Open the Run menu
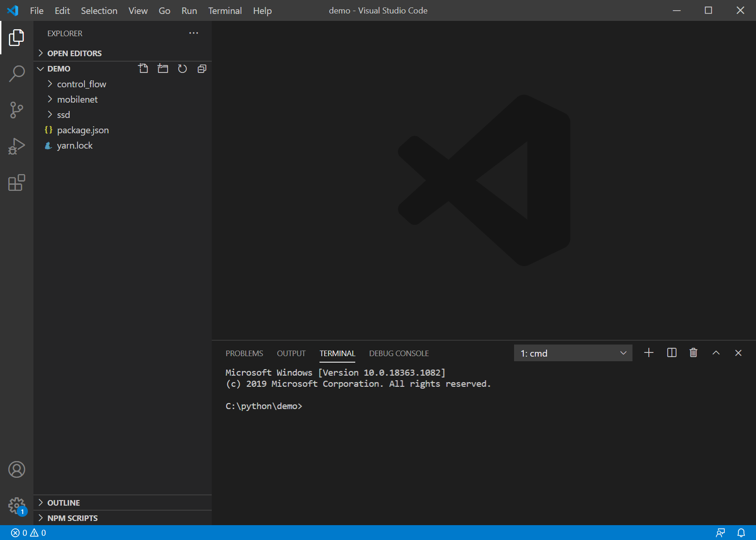Image resolution: width=756 pixels, height=540 pixels. pos(189,10)
